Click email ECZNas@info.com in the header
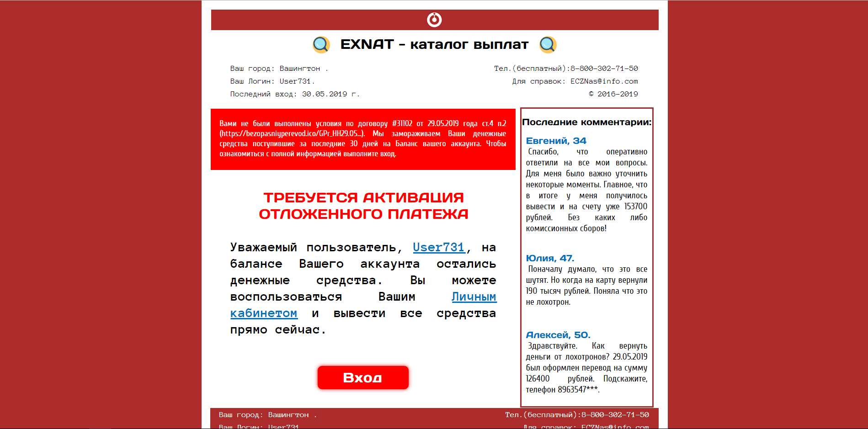The height and width of the screenshot is (429, 868). point(604,81)
